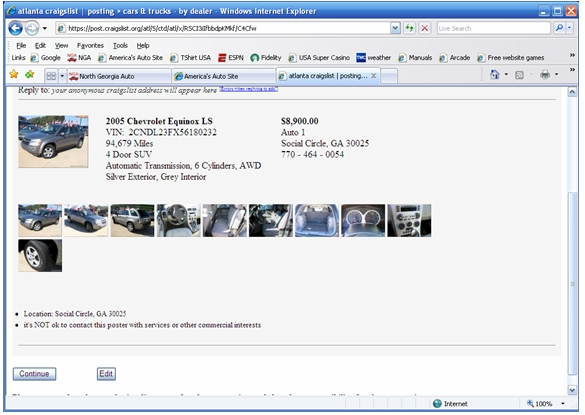This screenshot has height=415, width=585.
Task: Click main Chevrolet Equinox listing photo
Action: point(53,141)
